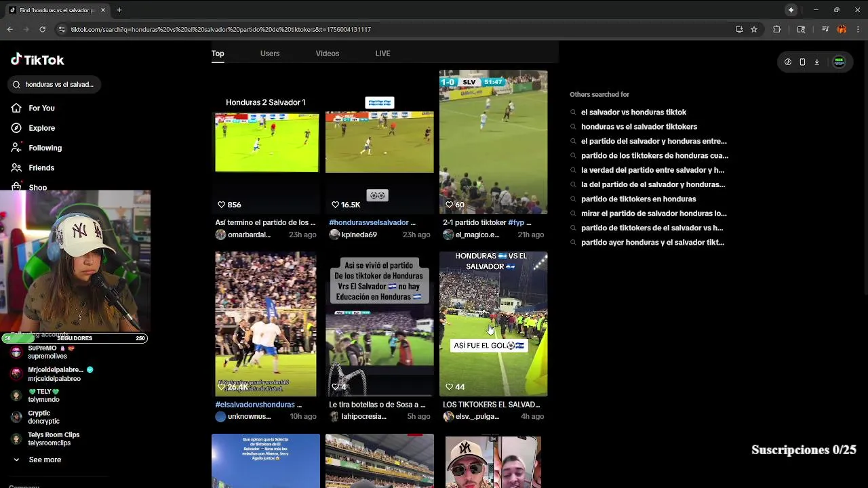Open the Mrjcdelpalabre followed account

pos(54,374)
